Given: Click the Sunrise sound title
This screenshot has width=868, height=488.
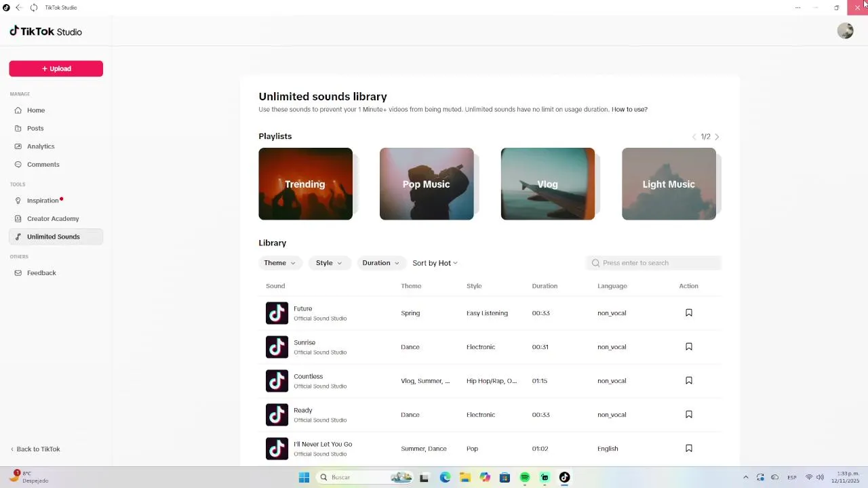Looking at the screenshot, I should click(304, 342).
